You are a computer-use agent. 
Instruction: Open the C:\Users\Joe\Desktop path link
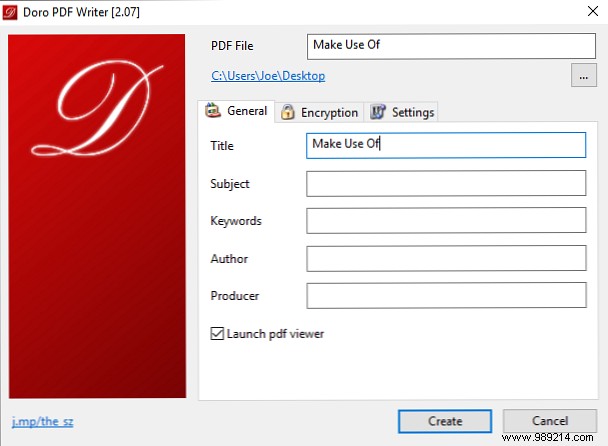pos(268,76)
